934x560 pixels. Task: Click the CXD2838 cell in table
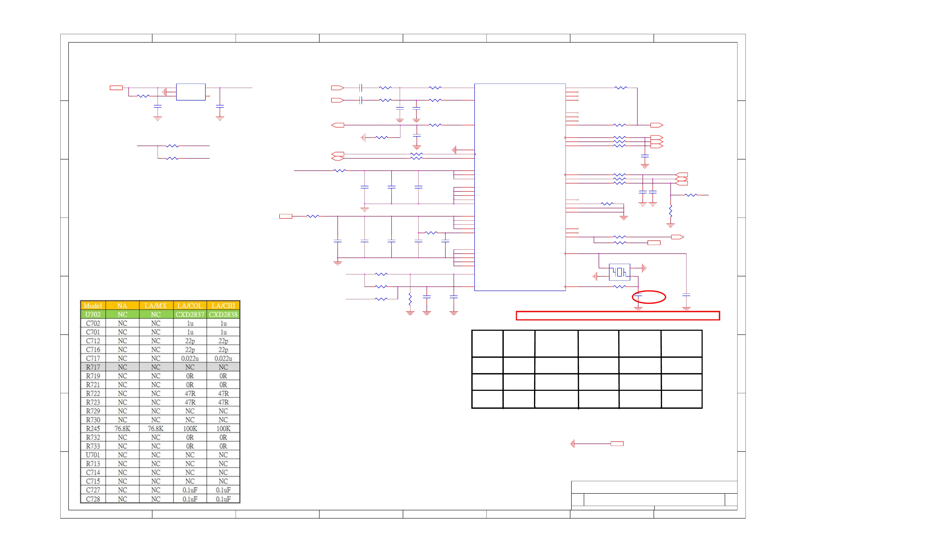(x=223, y=314)
